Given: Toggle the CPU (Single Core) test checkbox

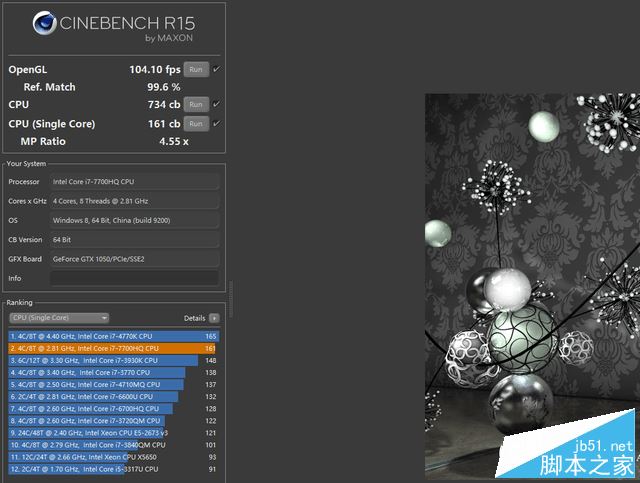Looking at the screenshot, I should [x=216, y=123].
